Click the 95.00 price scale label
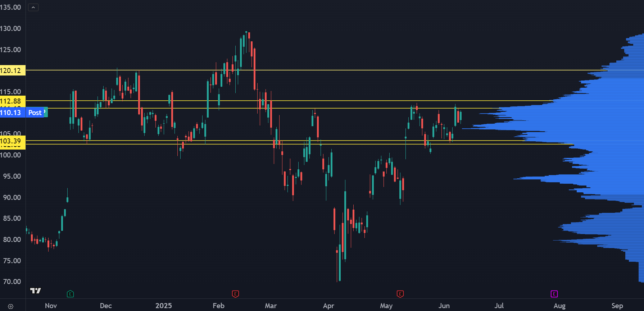The width and height of the screenshot is (644, 311). [12, 176]
